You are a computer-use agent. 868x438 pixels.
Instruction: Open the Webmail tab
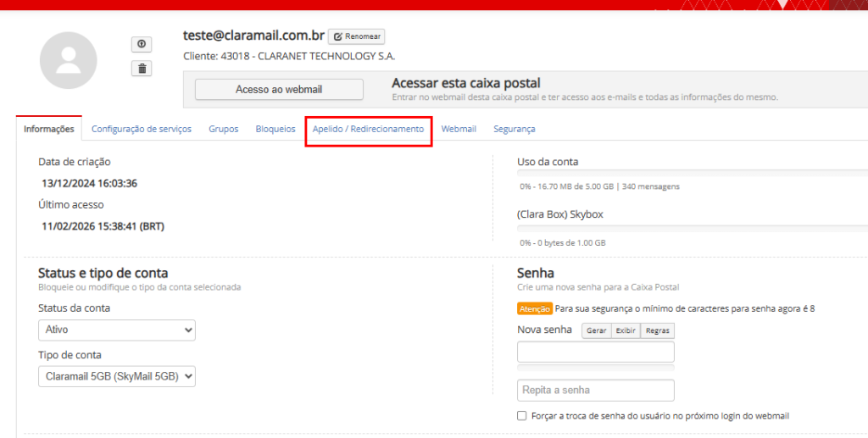[459, 129]
